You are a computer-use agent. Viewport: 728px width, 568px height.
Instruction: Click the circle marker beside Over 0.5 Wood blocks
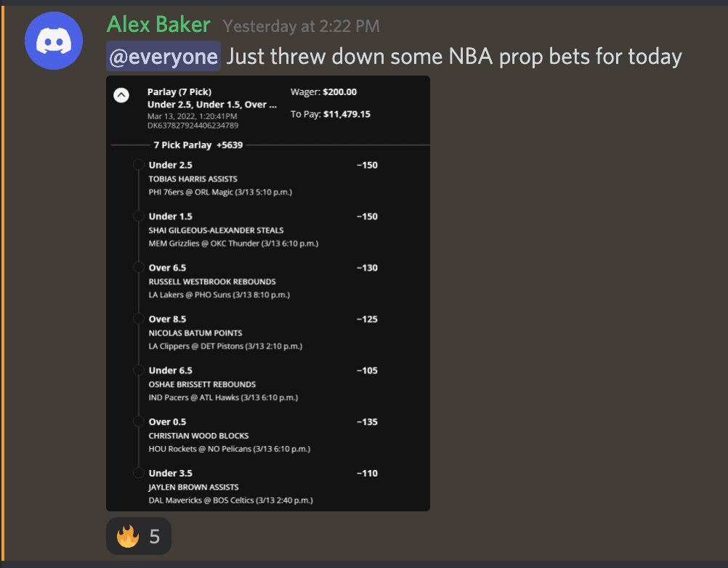(138, 421)
